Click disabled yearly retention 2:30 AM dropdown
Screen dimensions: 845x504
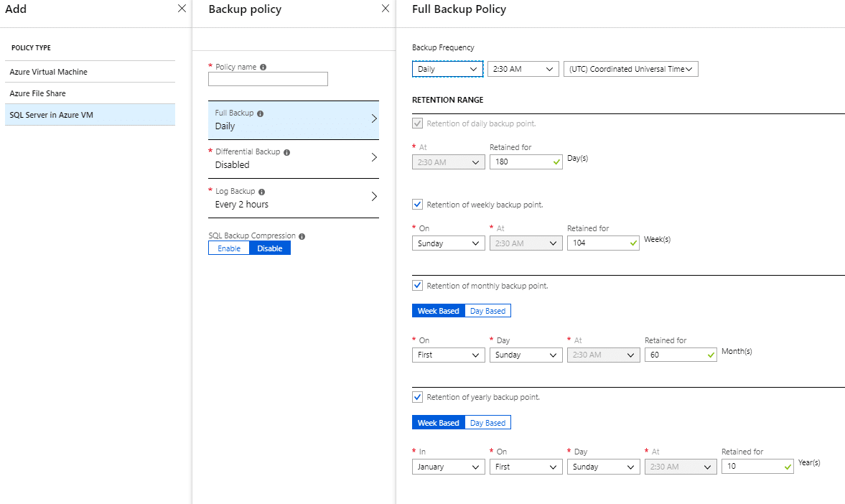coord(681,467)
